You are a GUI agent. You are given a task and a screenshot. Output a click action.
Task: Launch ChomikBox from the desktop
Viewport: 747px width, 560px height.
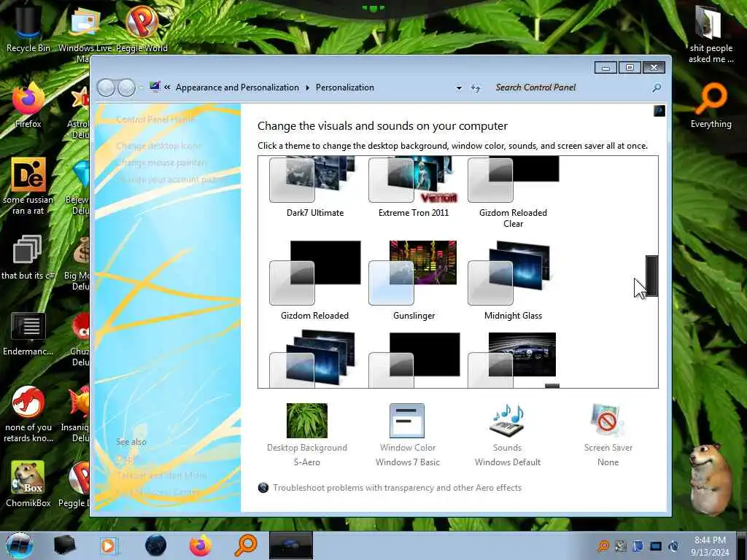[28, 484]
